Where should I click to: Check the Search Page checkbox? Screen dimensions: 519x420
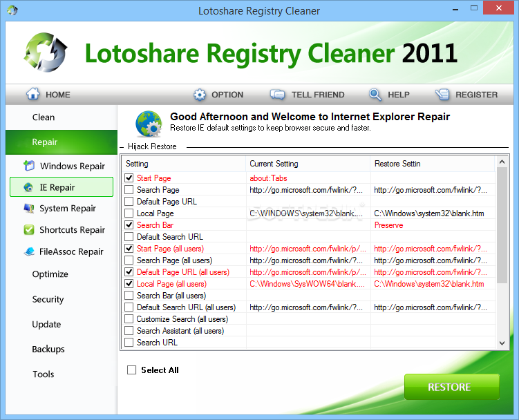click(x=129, y=190)
